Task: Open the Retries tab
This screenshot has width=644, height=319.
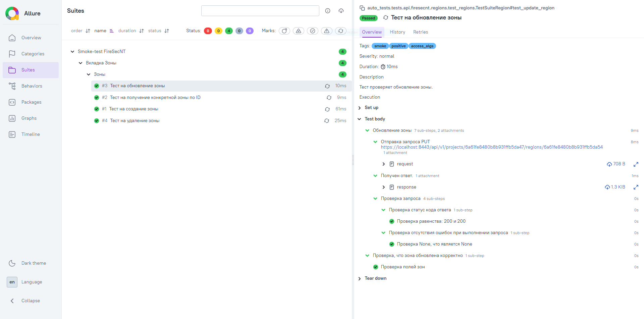Action: point(421,32)
